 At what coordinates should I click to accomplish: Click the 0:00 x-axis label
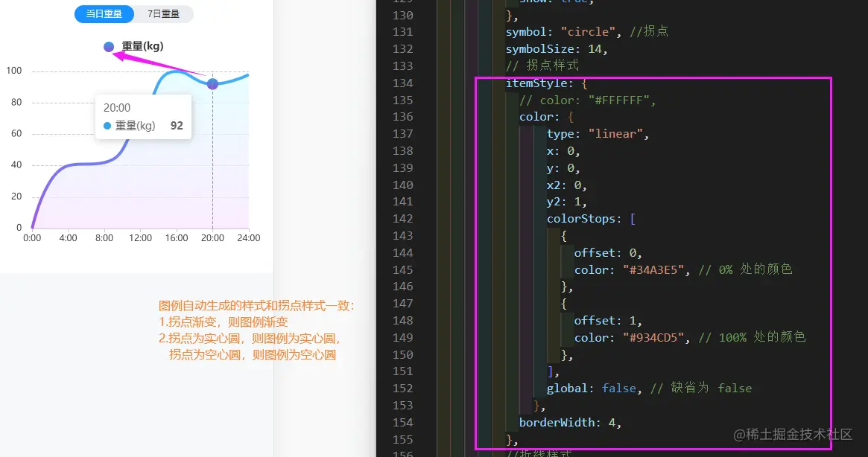(x=32, y=238)
